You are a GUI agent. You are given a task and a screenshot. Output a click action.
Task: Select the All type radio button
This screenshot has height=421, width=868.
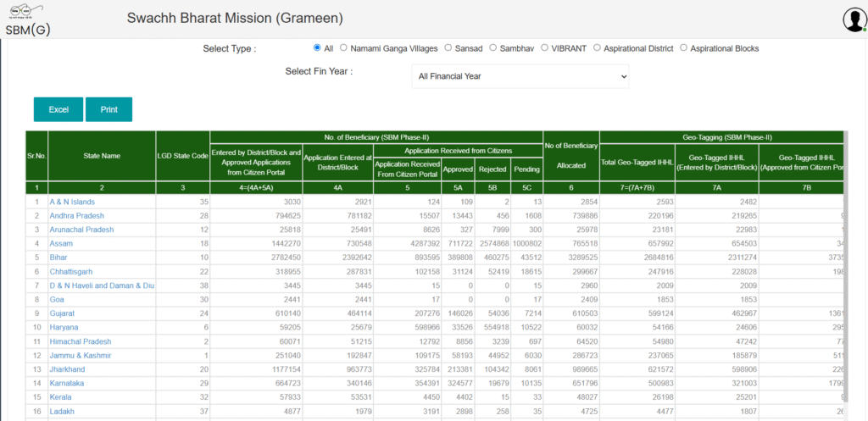coord(317,47)
